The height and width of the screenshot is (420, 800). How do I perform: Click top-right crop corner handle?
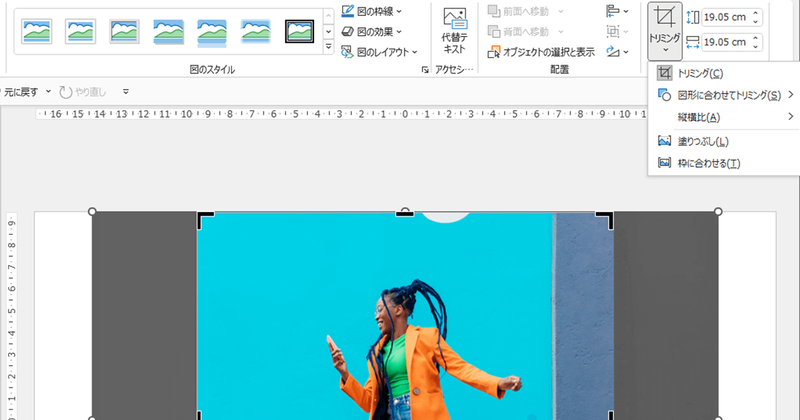coord(606,218)
